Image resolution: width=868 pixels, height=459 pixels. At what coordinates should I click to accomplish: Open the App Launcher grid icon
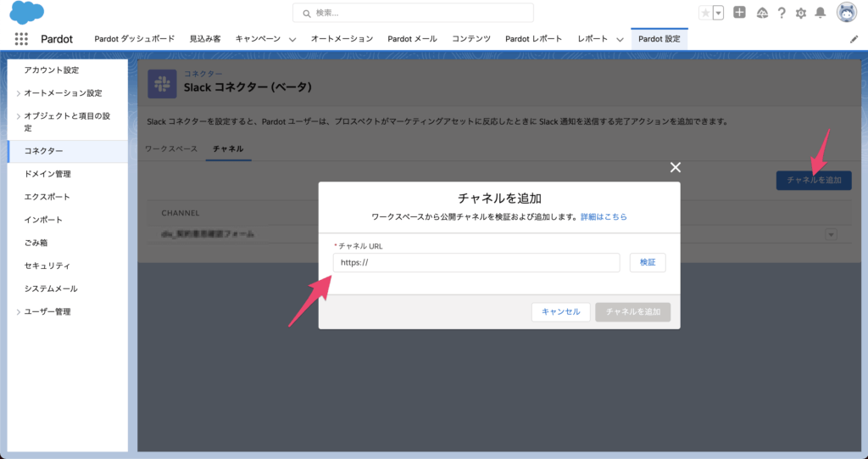(22, 39)
